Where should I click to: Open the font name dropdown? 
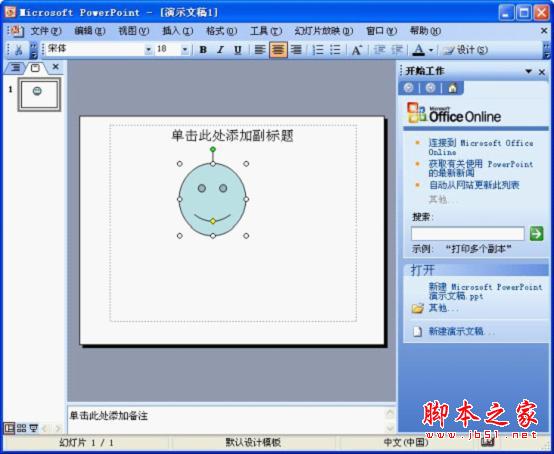coord(149,49)
